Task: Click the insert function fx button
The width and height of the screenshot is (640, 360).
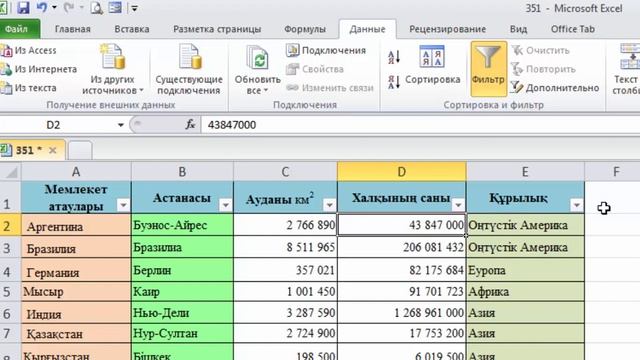Action: click(x=190, y=124)
